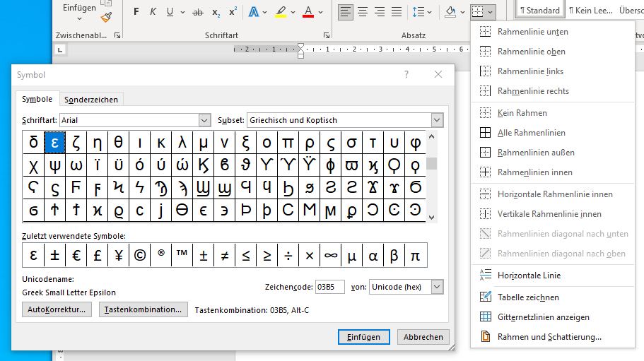Select Vertikale Rahmenlinie innen
This screenshot has width=644, height=361.
click(x=552, y=214)
